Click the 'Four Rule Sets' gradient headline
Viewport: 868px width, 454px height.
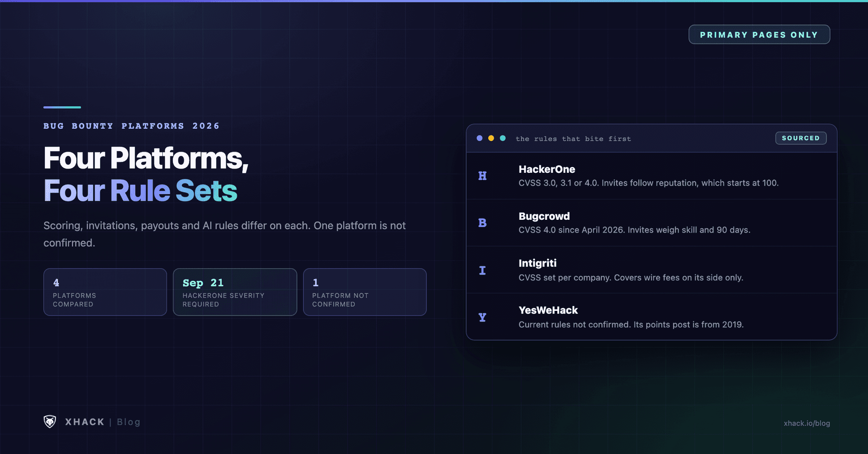[140, 191]
